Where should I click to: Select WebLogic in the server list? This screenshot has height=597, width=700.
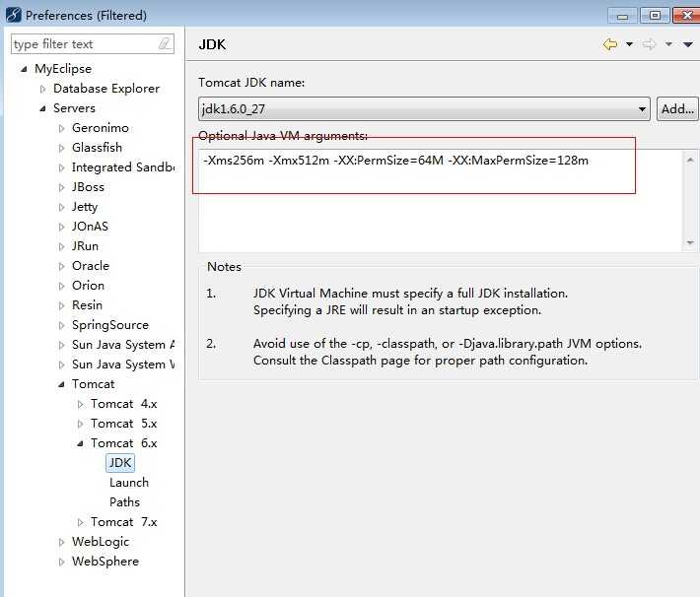(x=101, y=542)
